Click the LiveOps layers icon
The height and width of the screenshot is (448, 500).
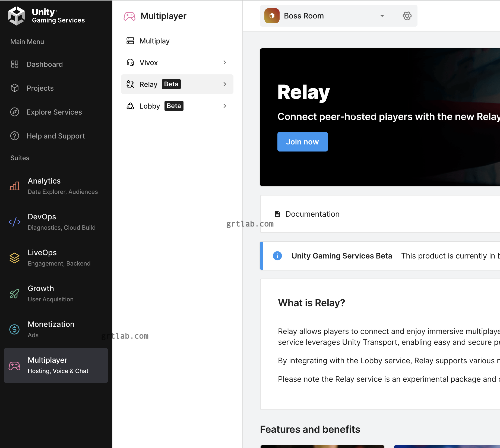point(15,258)
